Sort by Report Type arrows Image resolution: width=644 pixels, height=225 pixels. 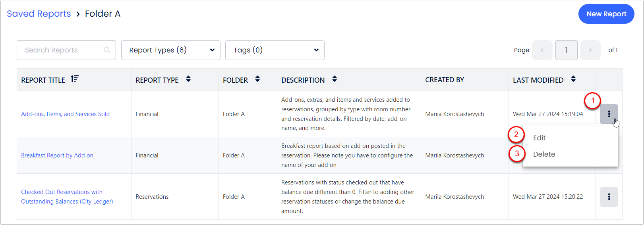pyautogui.click(x=188, y=79)
